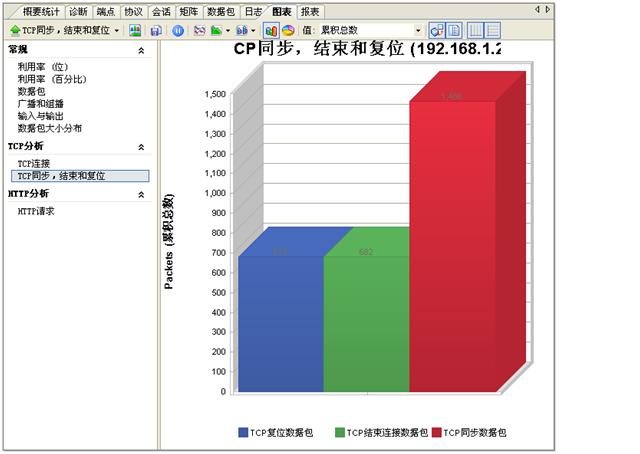Open the 数据包 chart in the sidebar
640x454 pixels.
point(31,91)
